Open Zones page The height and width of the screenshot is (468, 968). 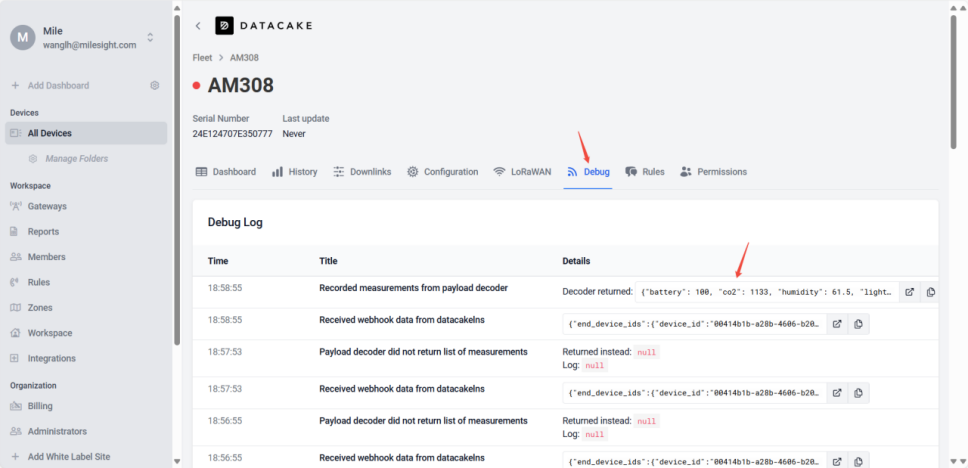(40, 307)
